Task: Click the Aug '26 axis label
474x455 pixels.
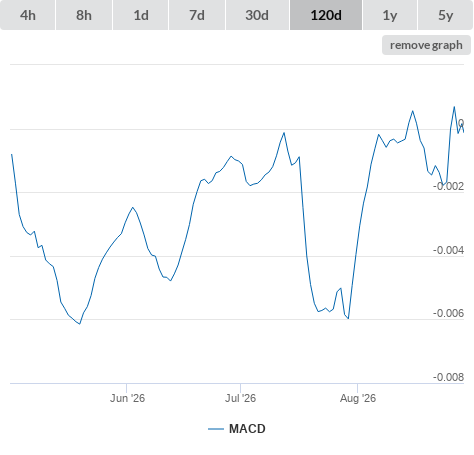Action: click(x=358, y=398)
